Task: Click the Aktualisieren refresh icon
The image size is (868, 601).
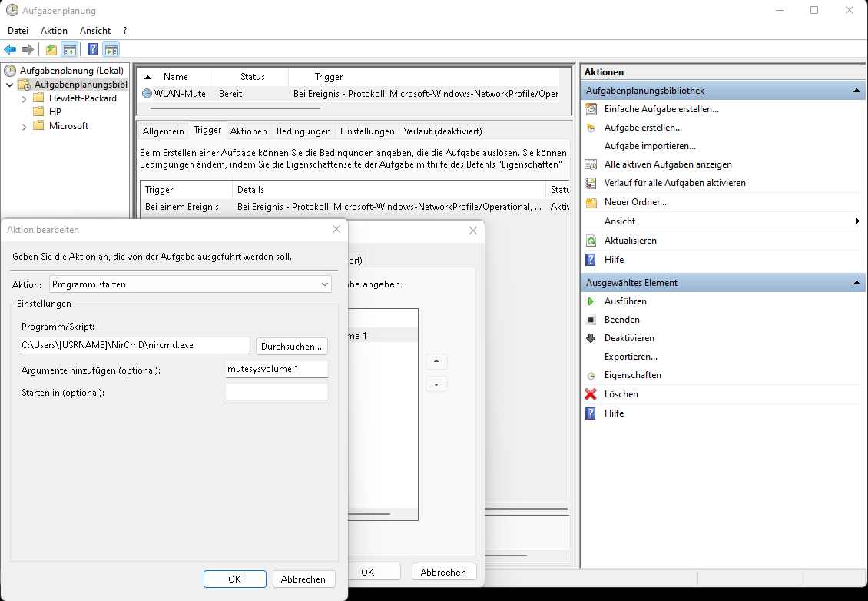Action: point(591,241)
